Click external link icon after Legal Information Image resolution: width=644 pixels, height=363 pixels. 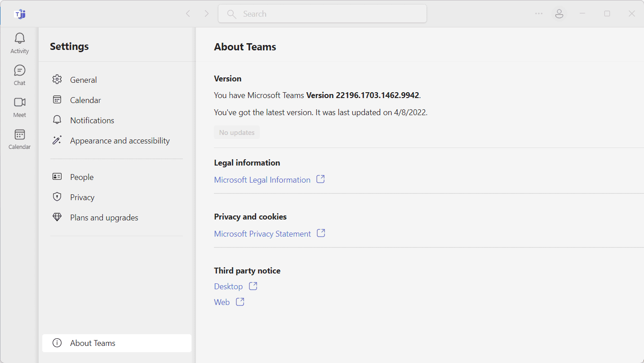(320, 179)
